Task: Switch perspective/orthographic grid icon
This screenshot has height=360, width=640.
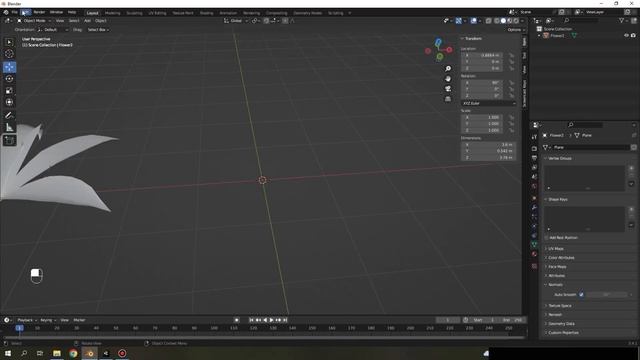Action: 448,99
